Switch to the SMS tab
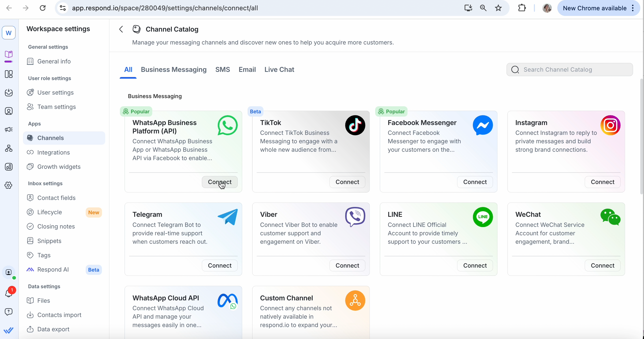This screenshot has width=644, height=339. 222,70
